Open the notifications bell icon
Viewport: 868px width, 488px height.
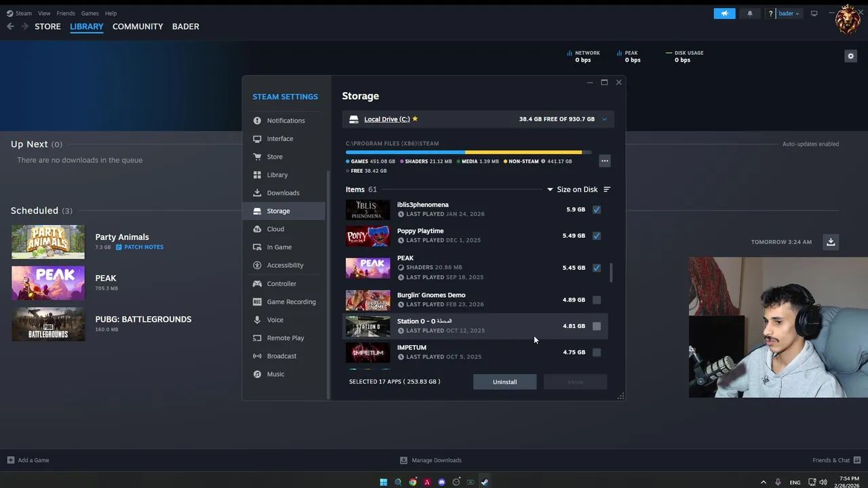pyautogui.click(x=750, y=14)
